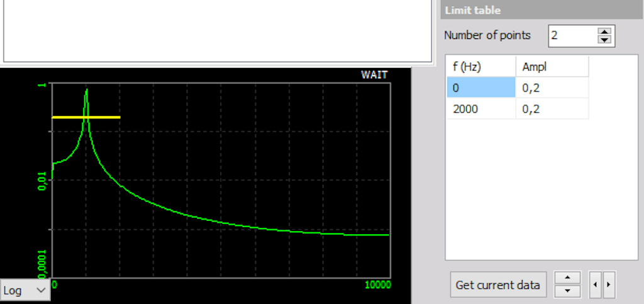Click the Get current data button
Viewport: 644px width, 304px height.
tap(498, 284)
